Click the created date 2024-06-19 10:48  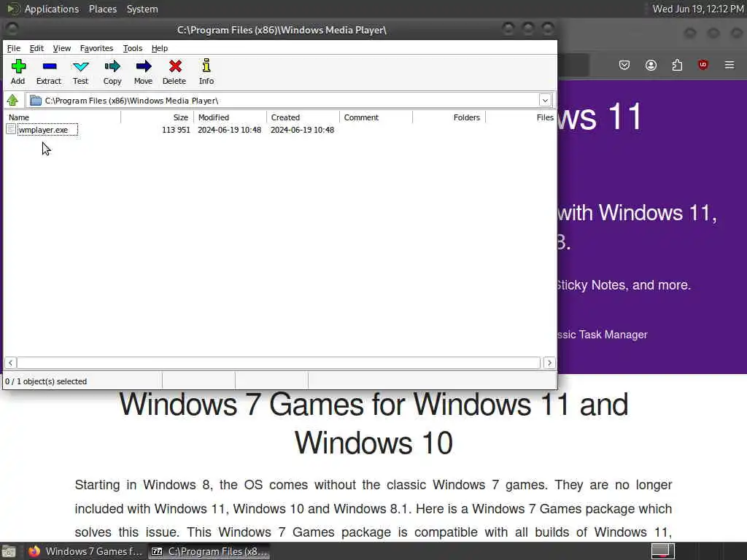[302, 130]
